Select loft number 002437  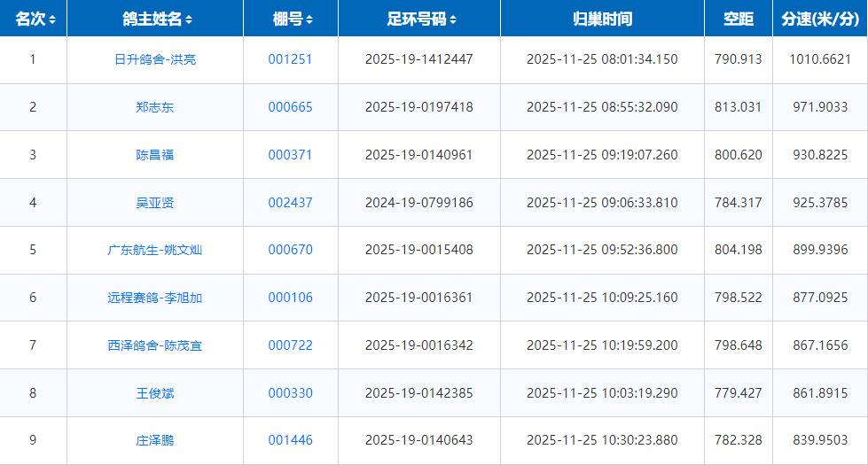pyautogui.click(x=290, y=203)
